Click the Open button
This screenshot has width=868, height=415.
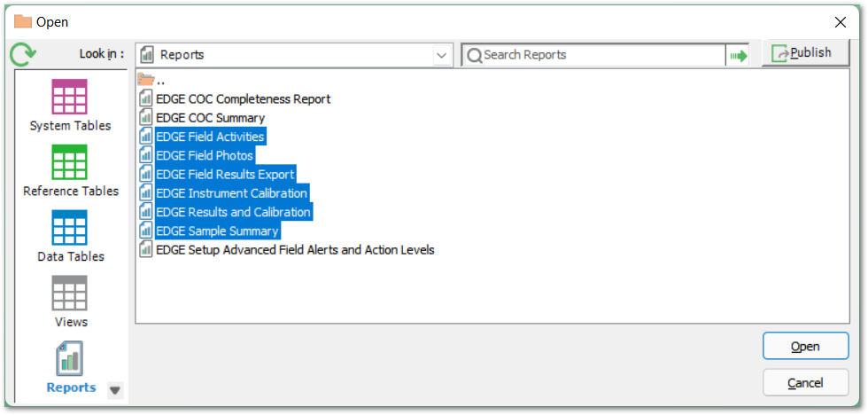pos(805,347)
